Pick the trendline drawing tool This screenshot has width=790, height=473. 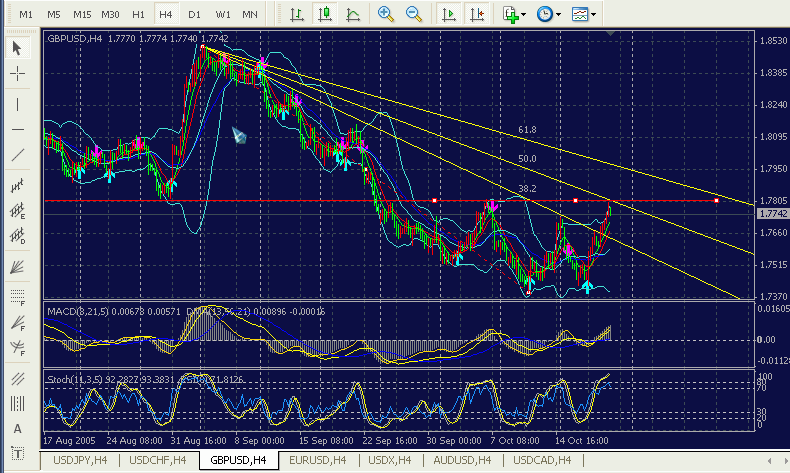(18, 155)
